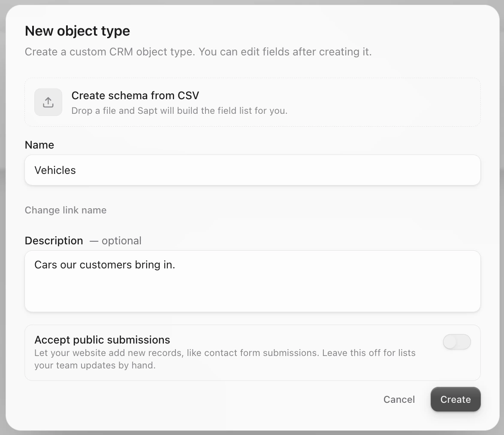Click the New object type heading
Viewport: 504px width, 435px height.
point(78,31)
